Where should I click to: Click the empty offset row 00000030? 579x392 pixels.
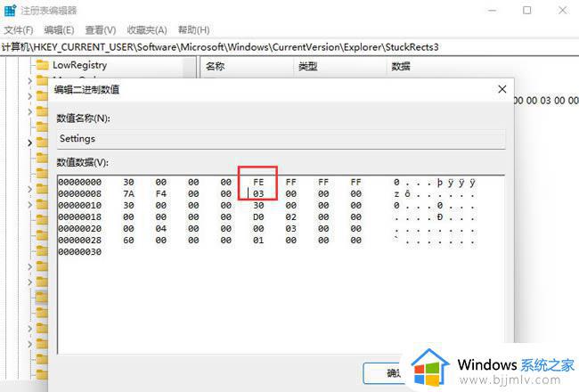(80, 252)
